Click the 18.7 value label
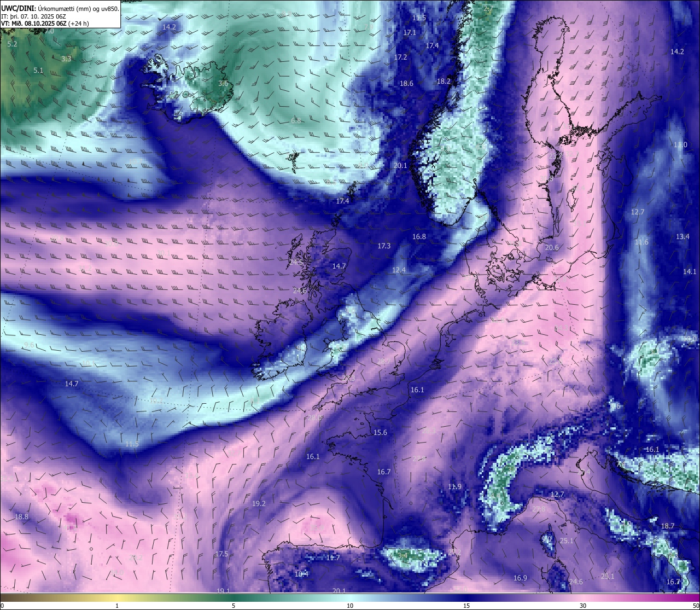The image size is (700, 610). [668, 526]
